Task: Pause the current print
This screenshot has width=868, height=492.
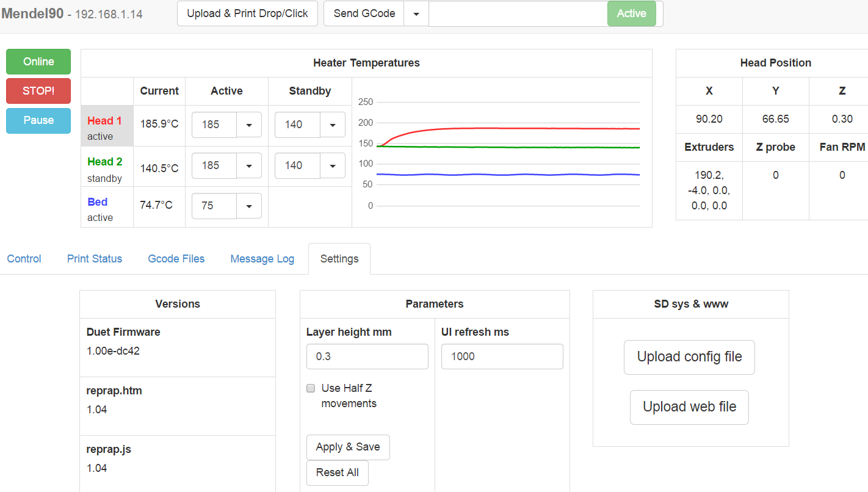Action: point(38,120)
